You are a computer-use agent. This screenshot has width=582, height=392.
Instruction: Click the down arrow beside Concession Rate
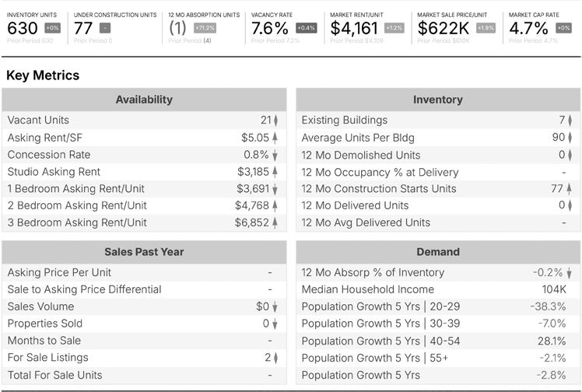[275, 155]
